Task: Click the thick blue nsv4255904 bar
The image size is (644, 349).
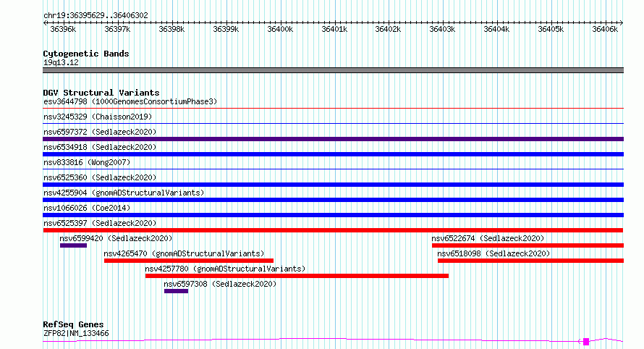Action: point(334,200)
